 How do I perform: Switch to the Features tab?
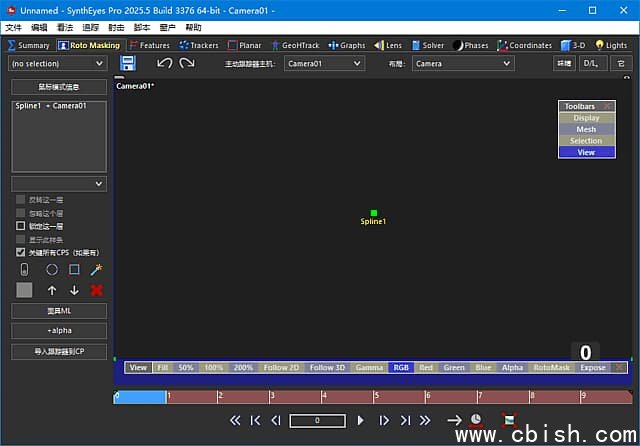pyautogui.click(x=149, y=45)
